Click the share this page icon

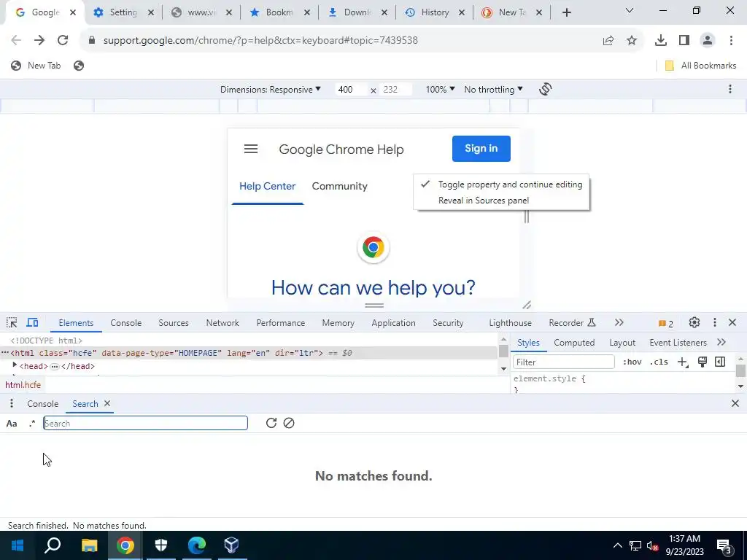coord(608,41)
